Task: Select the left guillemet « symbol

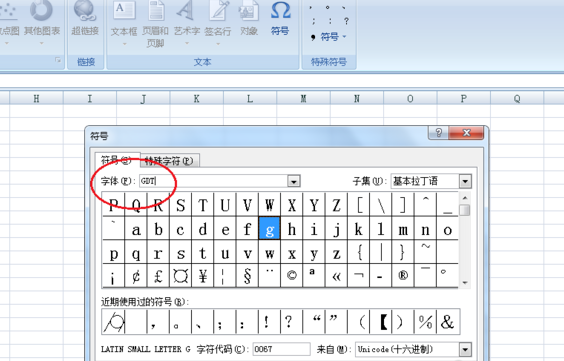Action: (x=336, y=276)
